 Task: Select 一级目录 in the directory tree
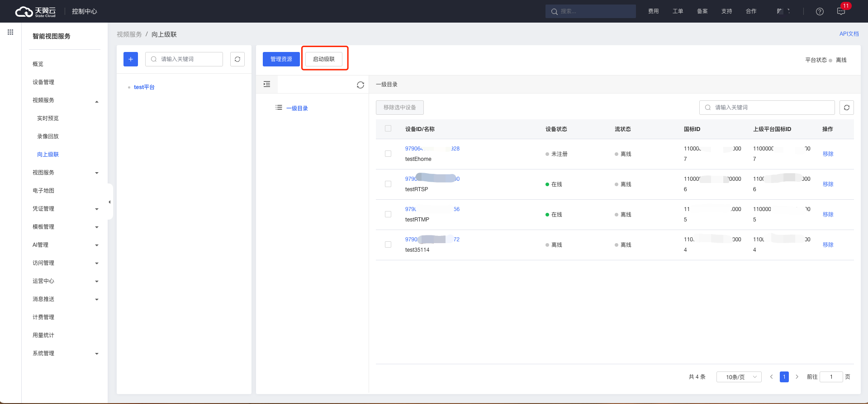(x=297, y=108)
